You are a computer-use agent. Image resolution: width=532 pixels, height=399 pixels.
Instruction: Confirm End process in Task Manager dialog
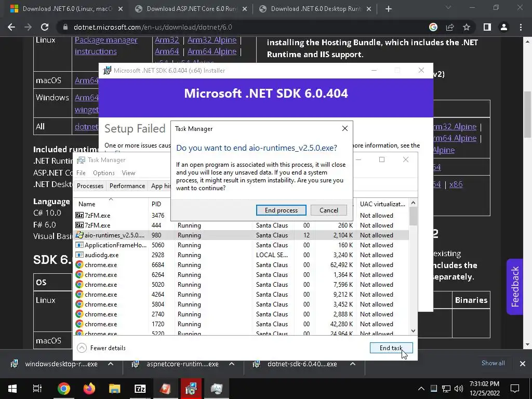281,210
